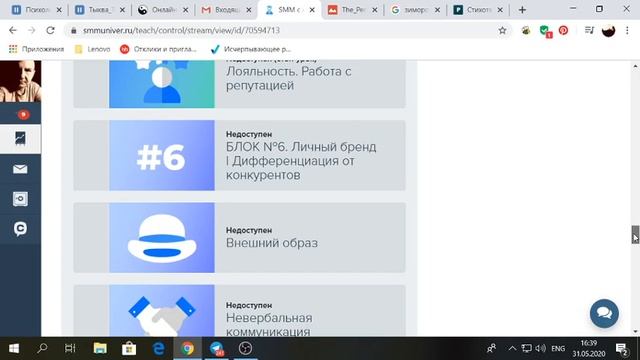The width and height of the screenshot is (640, 360).
Task: Open the messages envelope icon in sidebar
Action: click(20, 169)
